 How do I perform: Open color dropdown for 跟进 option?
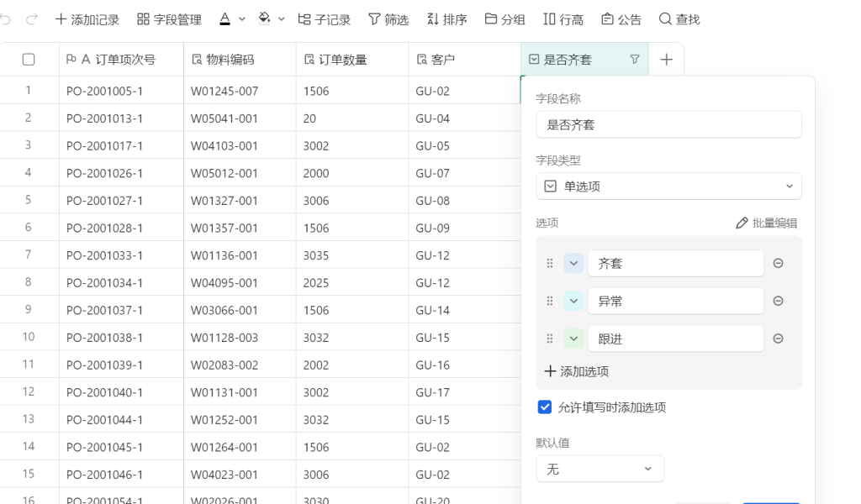click(x=573, y=339)
